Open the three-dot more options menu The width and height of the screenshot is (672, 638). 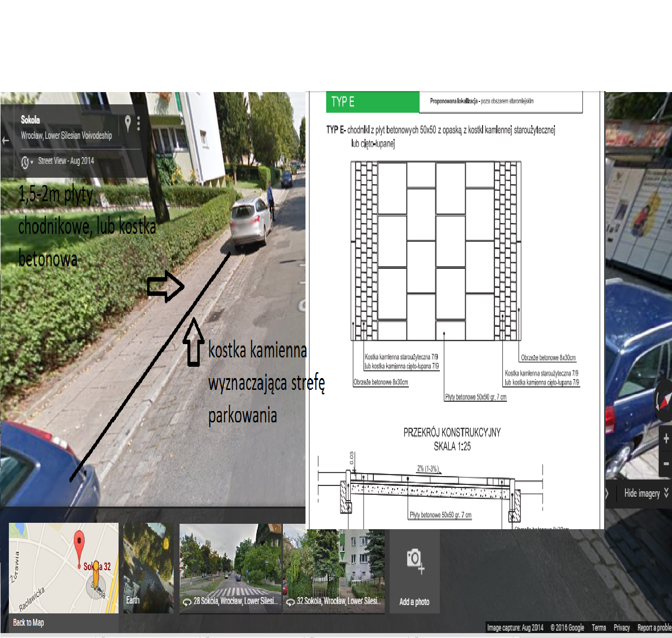click(x=139, y=123)
